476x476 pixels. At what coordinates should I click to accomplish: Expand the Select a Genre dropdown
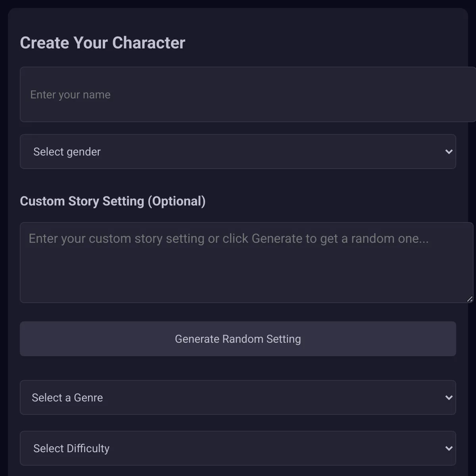(238, 397)
